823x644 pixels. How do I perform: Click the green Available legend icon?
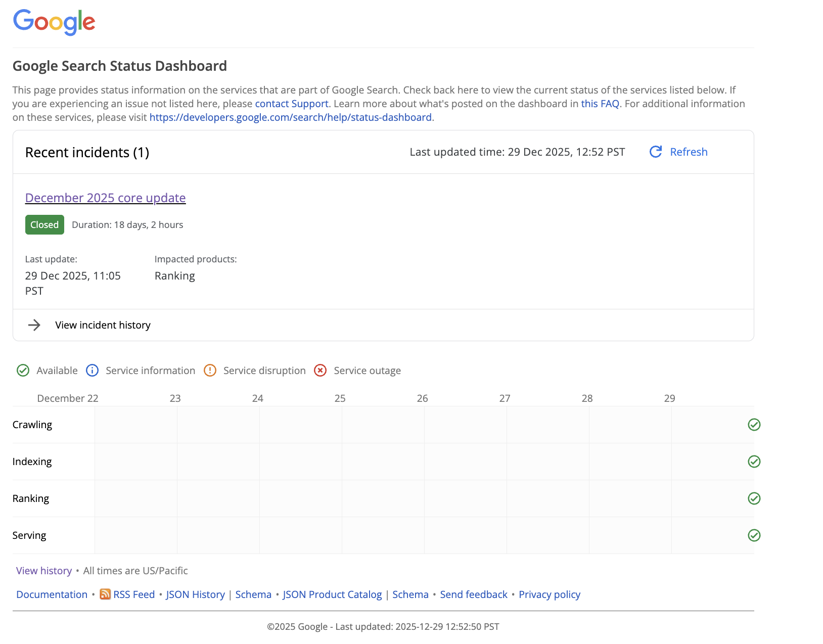click(x=23, y=371)
